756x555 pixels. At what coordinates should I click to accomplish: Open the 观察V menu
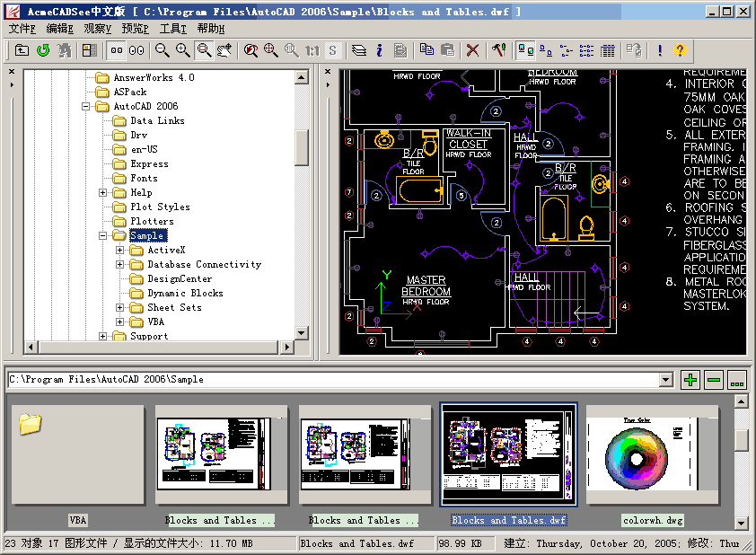[x=97, y=29]
